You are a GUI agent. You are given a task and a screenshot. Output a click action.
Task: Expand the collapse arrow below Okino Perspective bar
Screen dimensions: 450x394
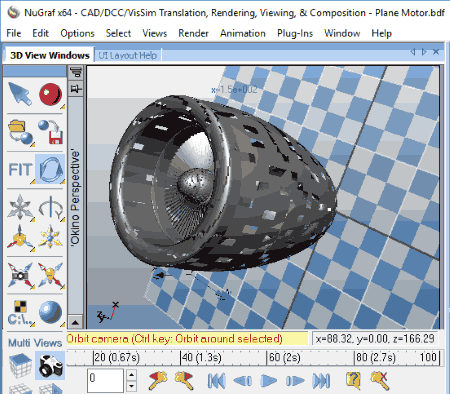point(75,322)
